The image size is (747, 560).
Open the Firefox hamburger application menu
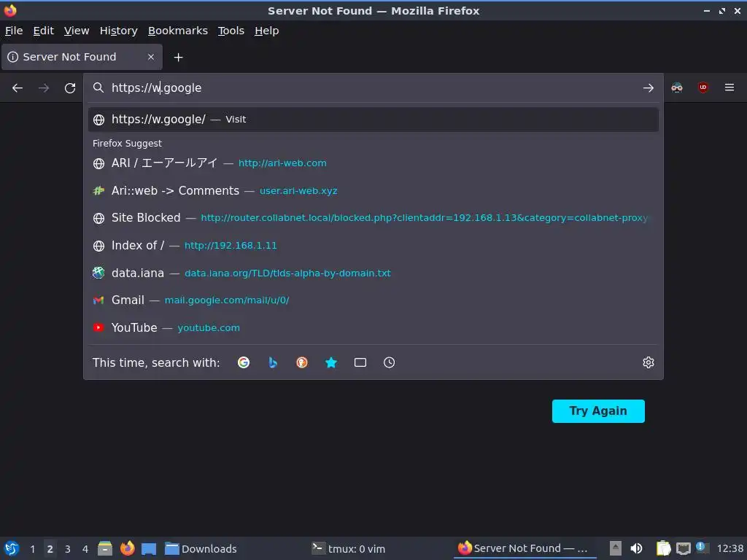[x=729, y=87]
